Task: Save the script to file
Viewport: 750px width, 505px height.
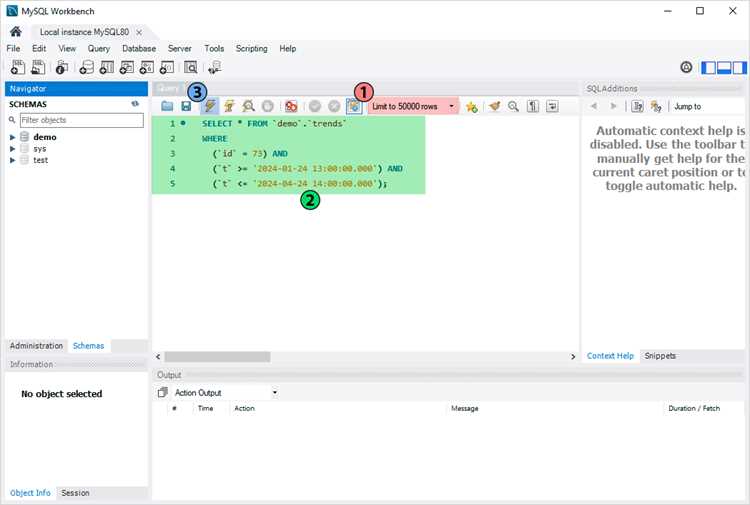Action: coord(186,106)
